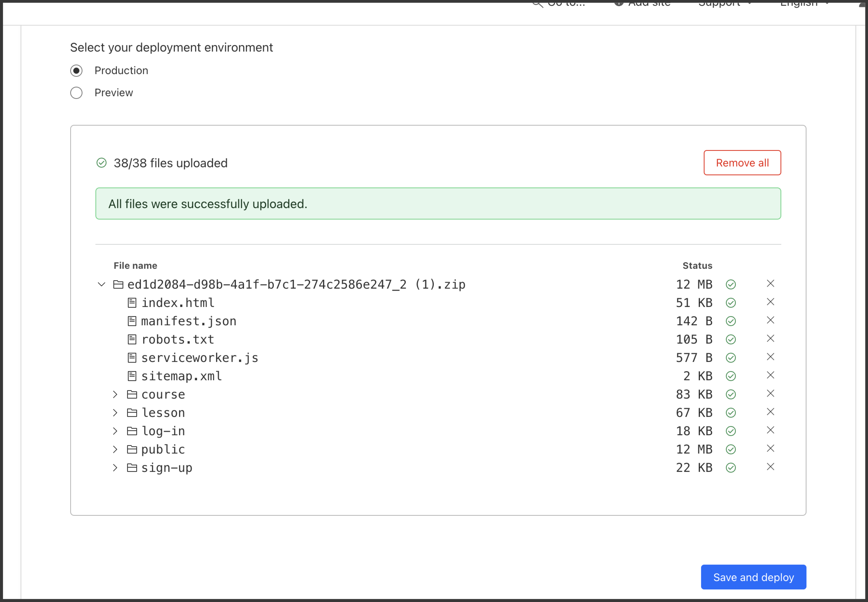Remove the zip archive with X icon
The width and height of the screenshot is (868, 602).
[770, 284]
